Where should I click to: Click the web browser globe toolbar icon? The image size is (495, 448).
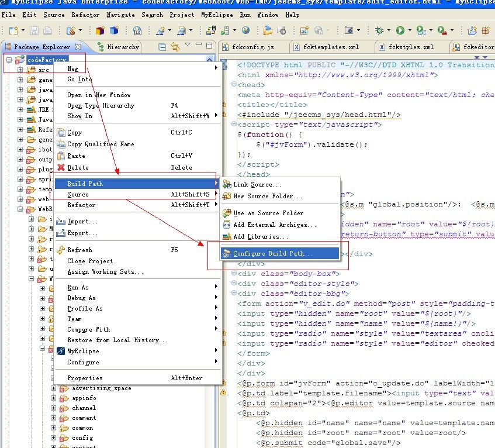tap(245, 30)
